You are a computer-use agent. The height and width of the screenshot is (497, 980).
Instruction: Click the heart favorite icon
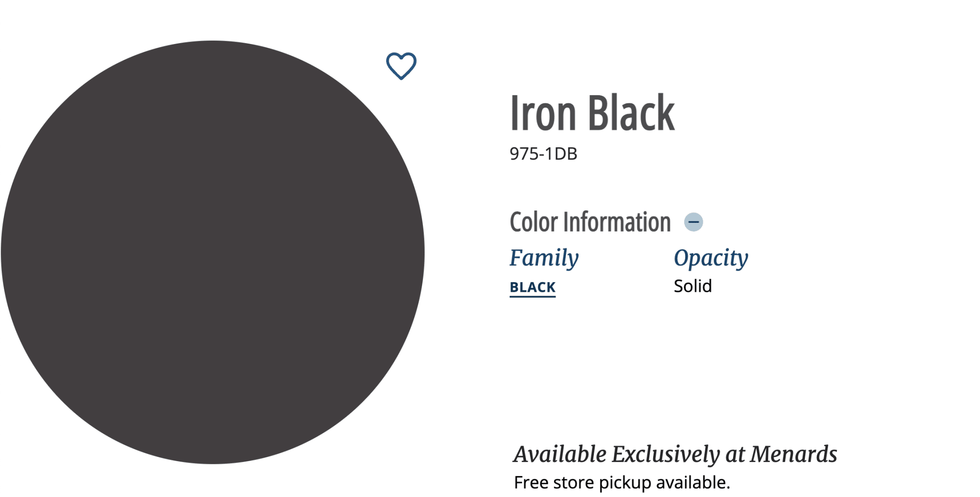(401, 66)
